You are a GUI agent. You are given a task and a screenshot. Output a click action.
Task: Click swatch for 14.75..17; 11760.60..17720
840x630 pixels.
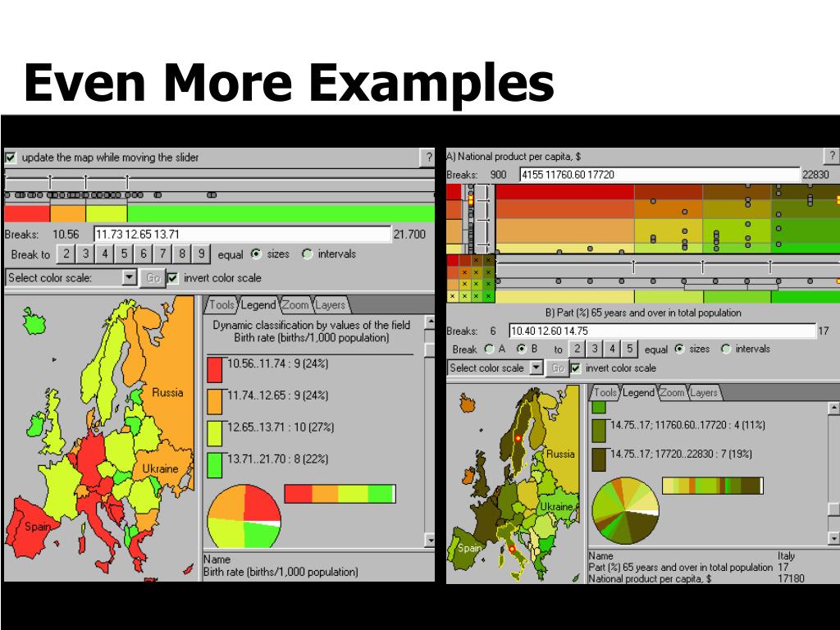599,431
